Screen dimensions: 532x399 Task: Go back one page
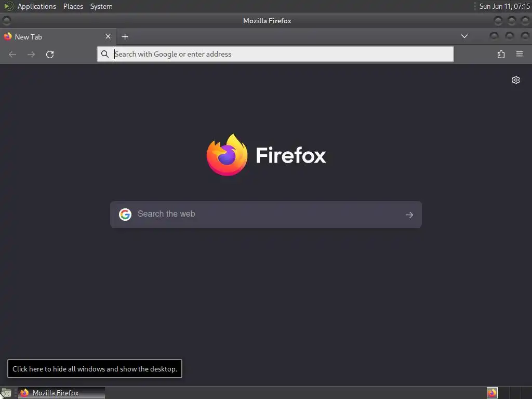[12, 54]
